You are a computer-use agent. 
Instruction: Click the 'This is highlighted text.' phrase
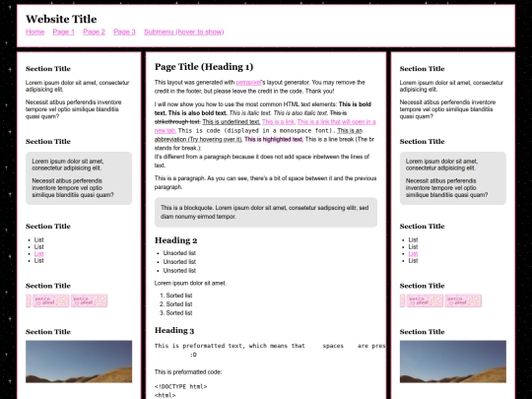[x=274, y=140]
